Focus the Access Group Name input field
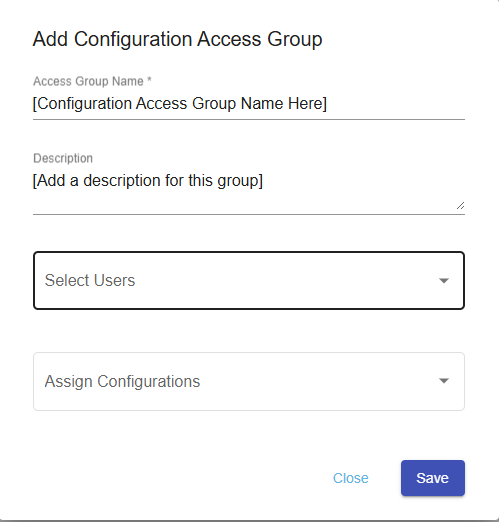 pos(249,103)
